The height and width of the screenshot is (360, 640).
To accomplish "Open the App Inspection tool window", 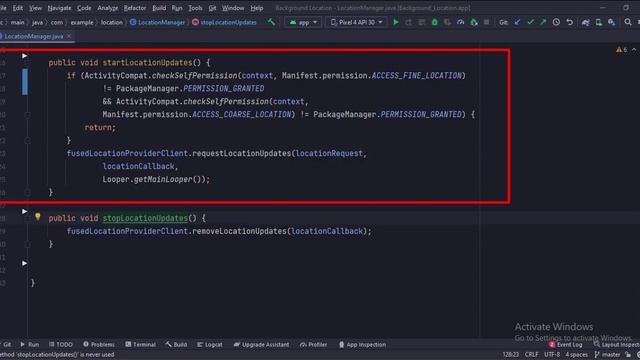I will pyautogui.click(x=362, y=344).
